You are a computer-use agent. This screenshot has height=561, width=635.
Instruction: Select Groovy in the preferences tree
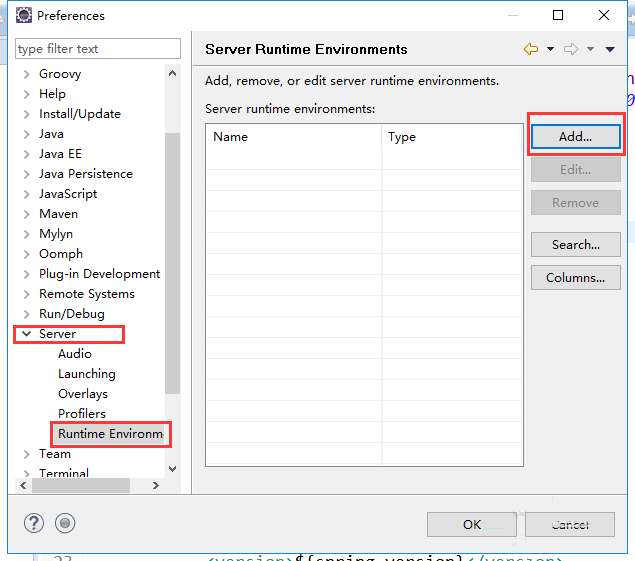point(60,74)
